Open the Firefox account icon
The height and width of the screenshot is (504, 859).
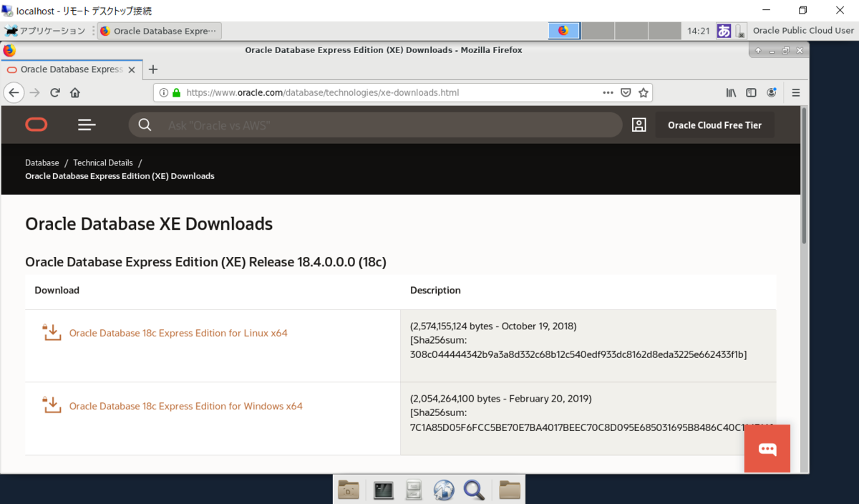772,92
